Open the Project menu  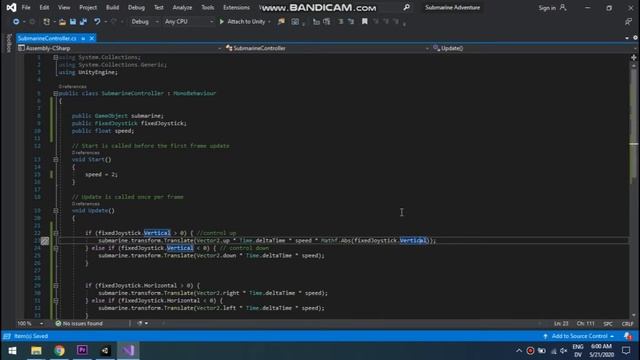88,7
